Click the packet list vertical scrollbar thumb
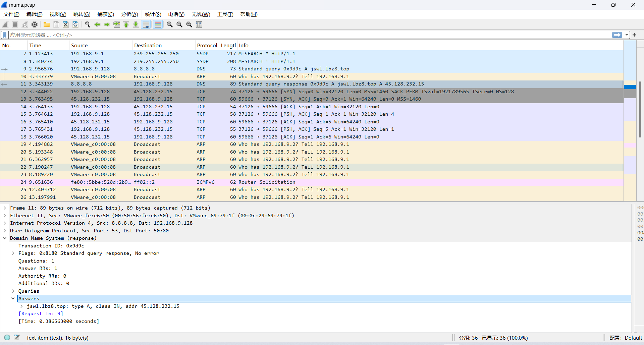This screenshot has height=345, width=644. click(640, 109)
